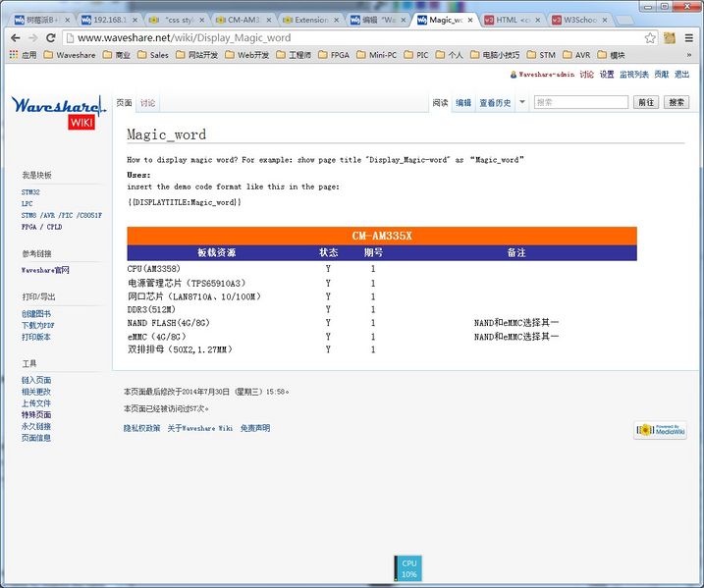Select the 阅读 read tab
This screenshot has height=588, width=704.
click(x=440, y=103)
